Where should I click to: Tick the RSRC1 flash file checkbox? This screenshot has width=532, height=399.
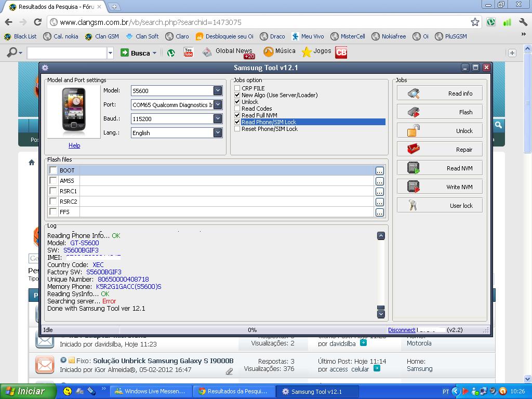click(x=54, y=191)
